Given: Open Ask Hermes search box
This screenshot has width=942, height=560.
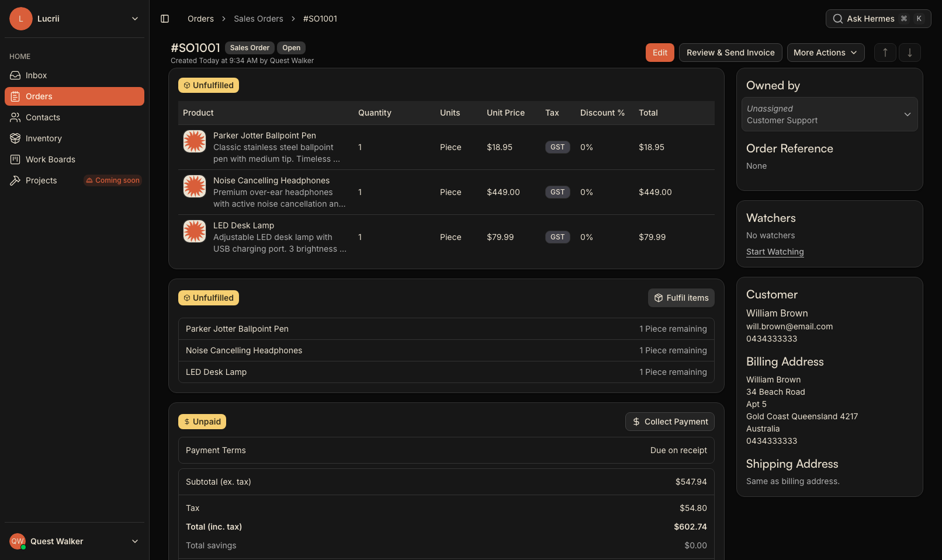Looking at the screenshot, I should coord(878,19).
